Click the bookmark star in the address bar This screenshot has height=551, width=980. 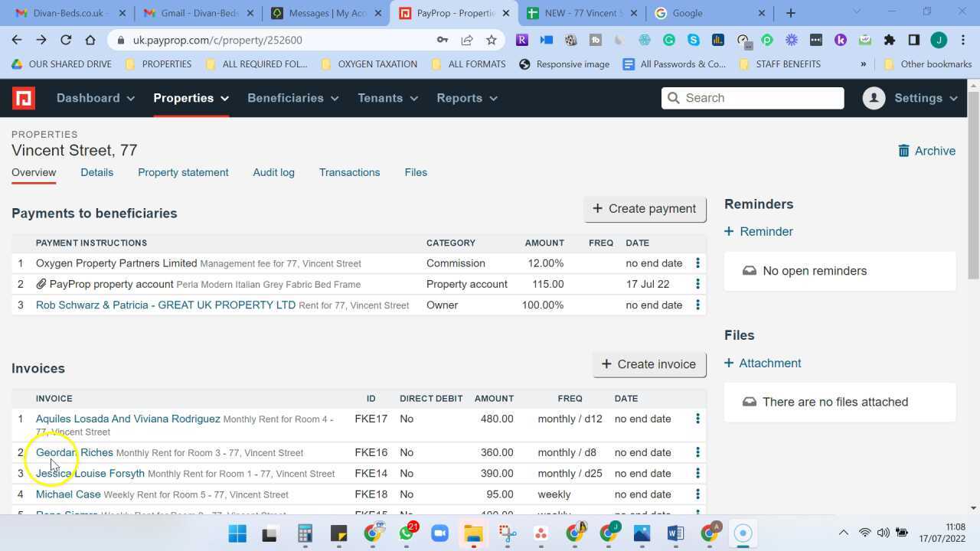(492, 40)
